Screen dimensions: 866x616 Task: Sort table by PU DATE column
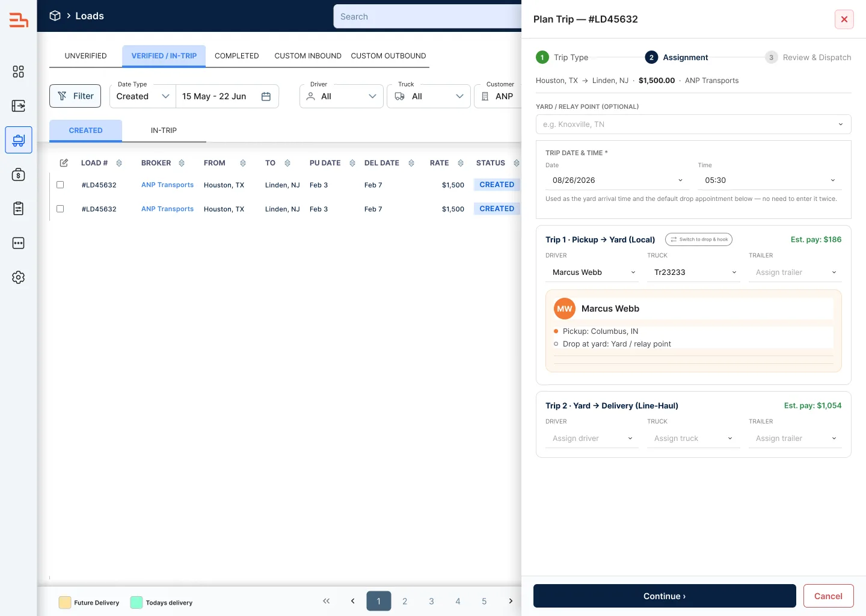(352, 163)
